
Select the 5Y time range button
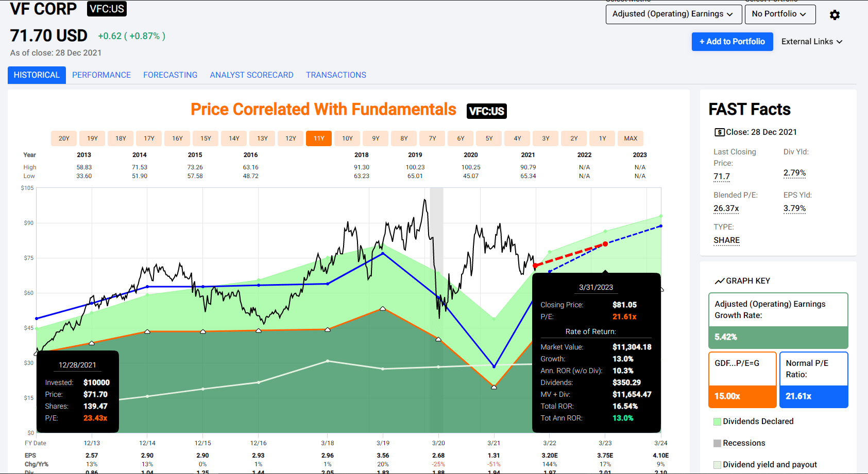tap(489, 138)
